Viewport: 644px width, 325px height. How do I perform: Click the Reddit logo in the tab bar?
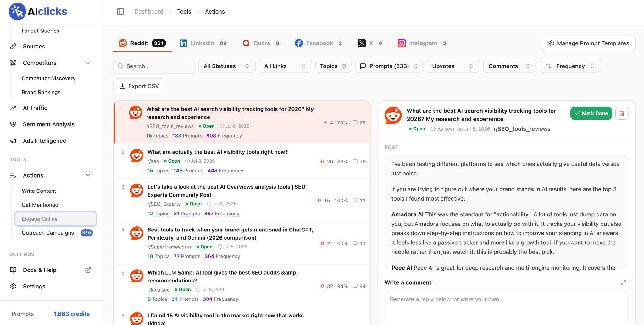[x=123, y=43]
